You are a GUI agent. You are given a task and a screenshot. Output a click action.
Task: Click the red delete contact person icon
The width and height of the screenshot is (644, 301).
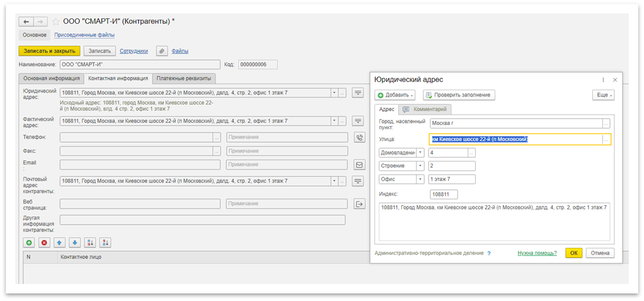coord(44,242)
